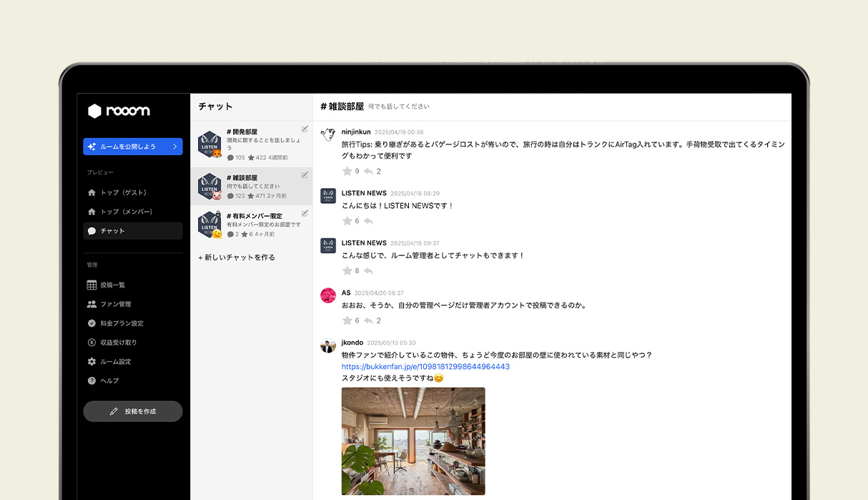Click the ファン管理 people icon
Viewport: 868px width, 500px height.
91,303
